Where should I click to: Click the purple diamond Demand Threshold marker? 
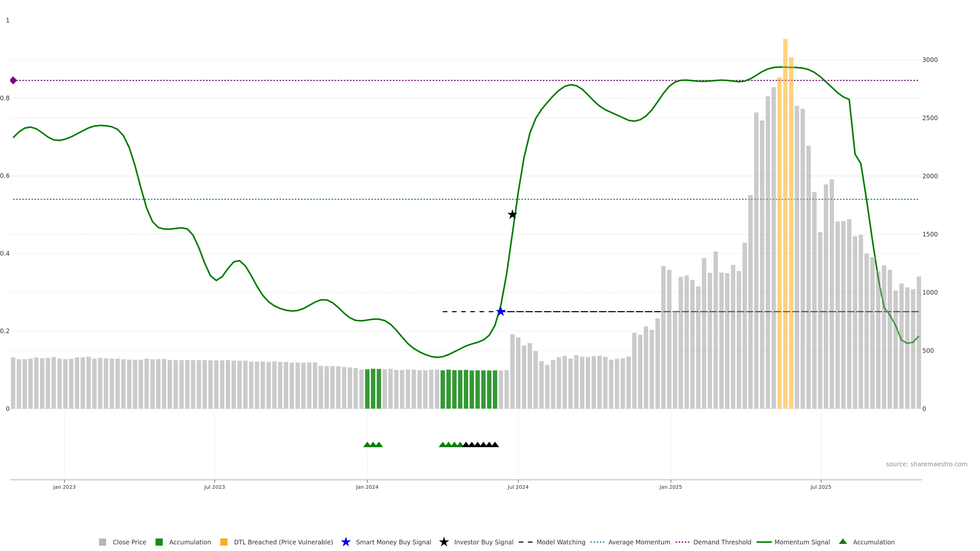(13, 80)
